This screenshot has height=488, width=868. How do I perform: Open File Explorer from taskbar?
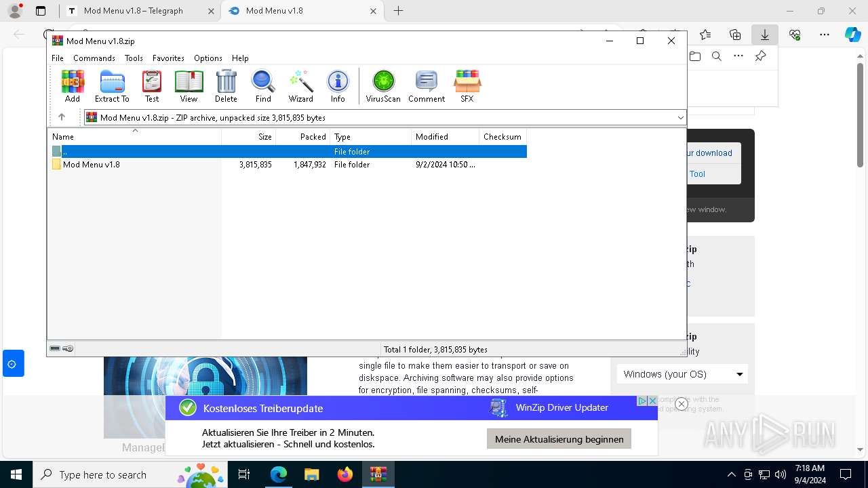pos(311,474)
